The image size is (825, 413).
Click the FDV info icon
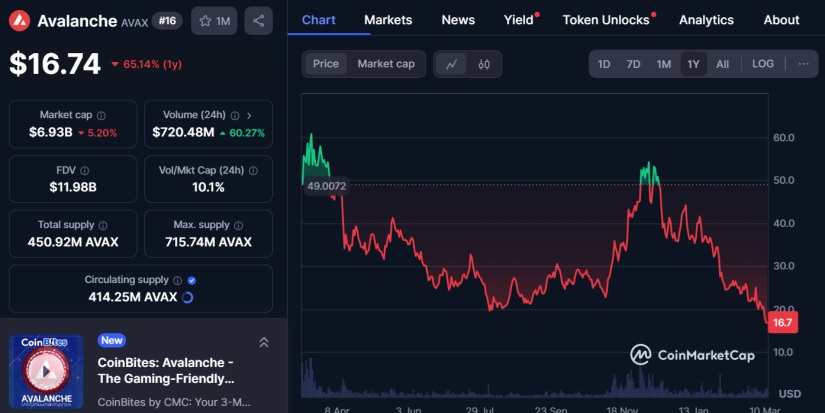click(x=84, y=171)
